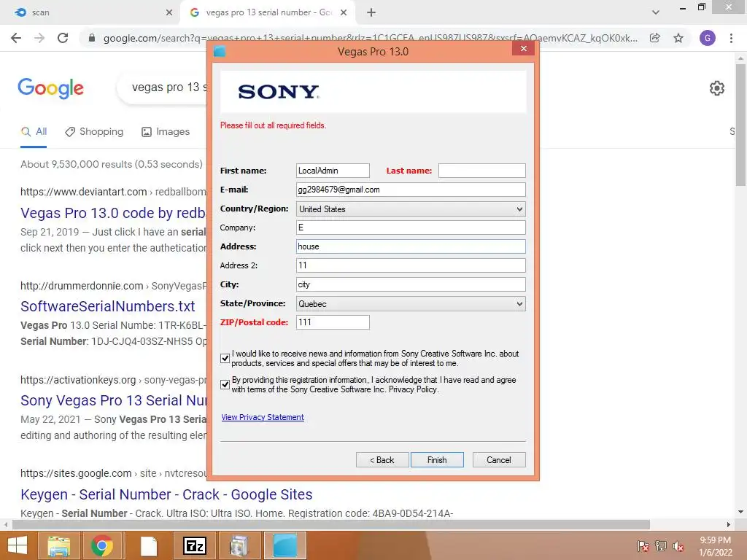Click the Action Center flag tray icon
The width and height of the screenshot is (747, 560).
[643, 546]
